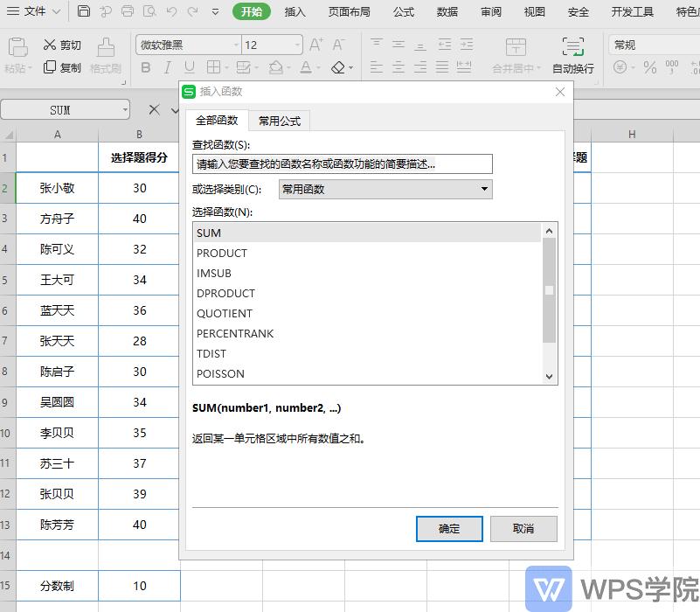Toggle italic formatting

[167, 66]
